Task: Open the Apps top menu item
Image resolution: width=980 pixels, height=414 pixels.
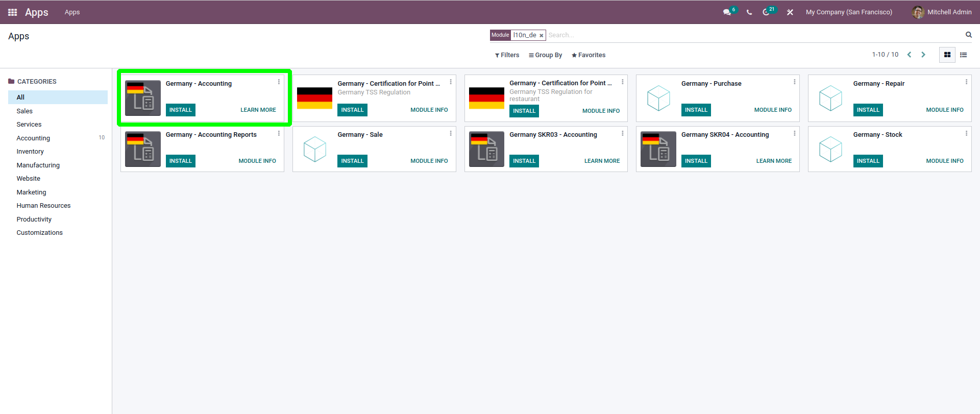Action: point(72,12)
